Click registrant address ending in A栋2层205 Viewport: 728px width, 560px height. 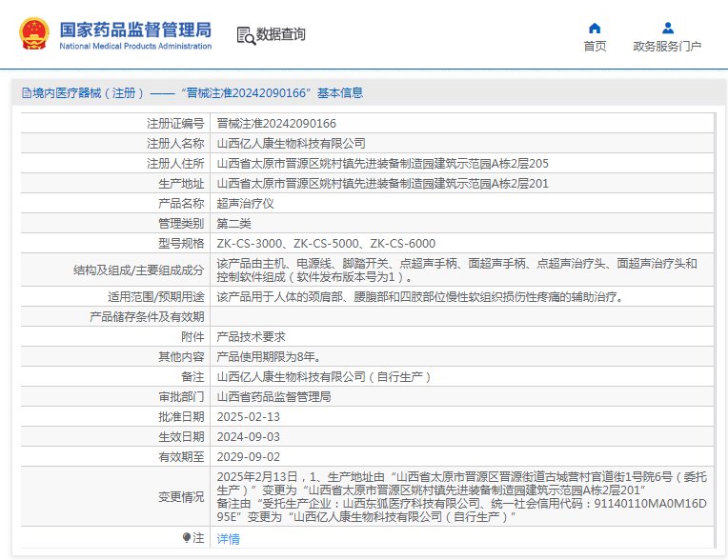click(x=382, y=163)
